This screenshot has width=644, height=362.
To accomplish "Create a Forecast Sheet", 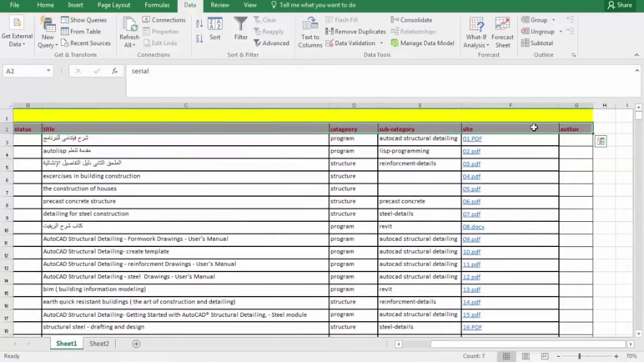I will pyautogui.click(x=502, y=32).
